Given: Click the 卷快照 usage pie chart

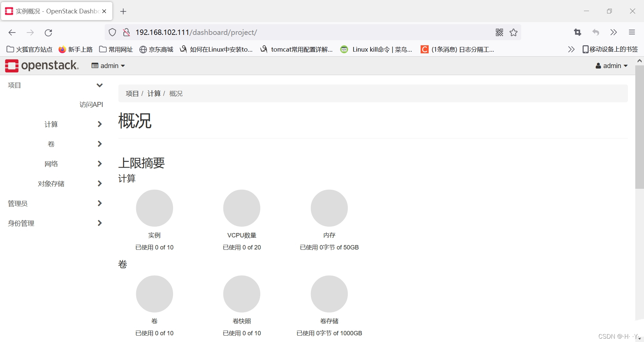Looking at the screenshot, I should (242, 294).
